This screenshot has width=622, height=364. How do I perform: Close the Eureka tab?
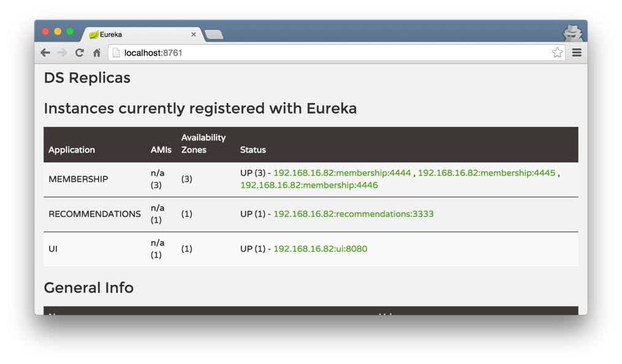[x=194, y=34]
